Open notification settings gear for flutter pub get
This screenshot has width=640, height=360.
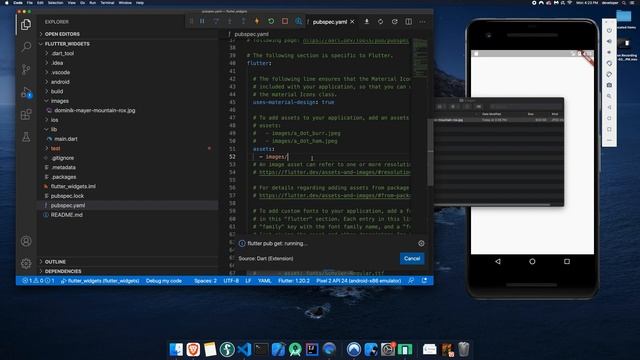click(421, 243)
